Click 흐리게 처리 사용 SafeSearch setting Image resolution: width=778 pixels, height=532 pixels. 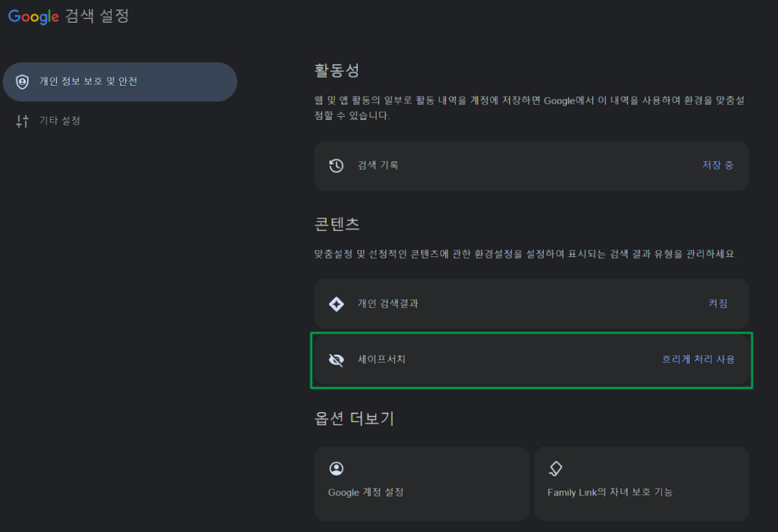[698, 359]
